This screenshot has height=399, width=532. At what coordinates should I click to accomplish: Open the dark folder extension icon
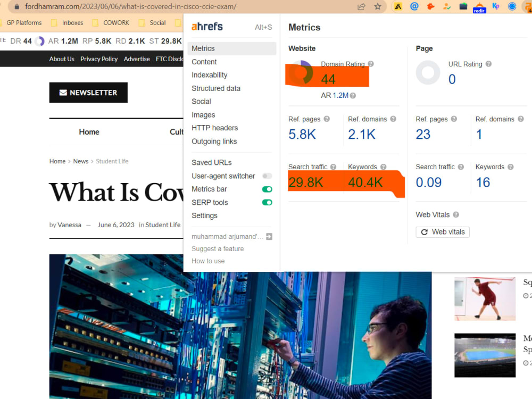coord(463,6)
